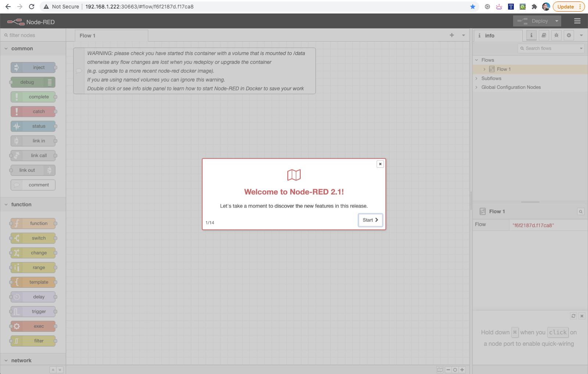Select the switch node
The height and width of the screenshot is (374, 588).
point(33,238)
